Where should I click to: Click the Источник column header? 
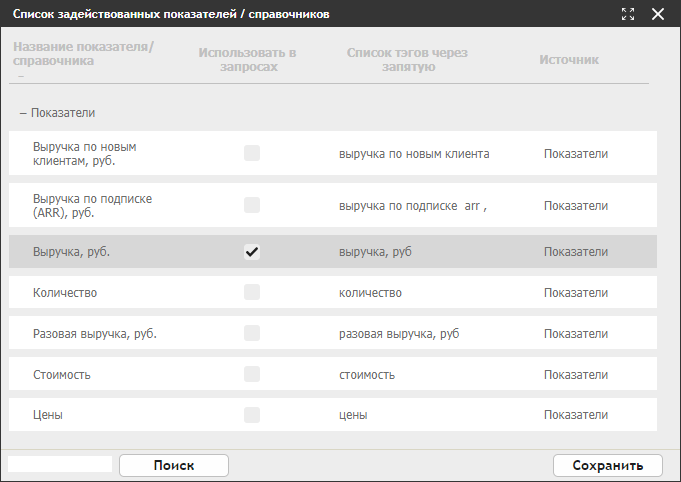coord(569,59)
